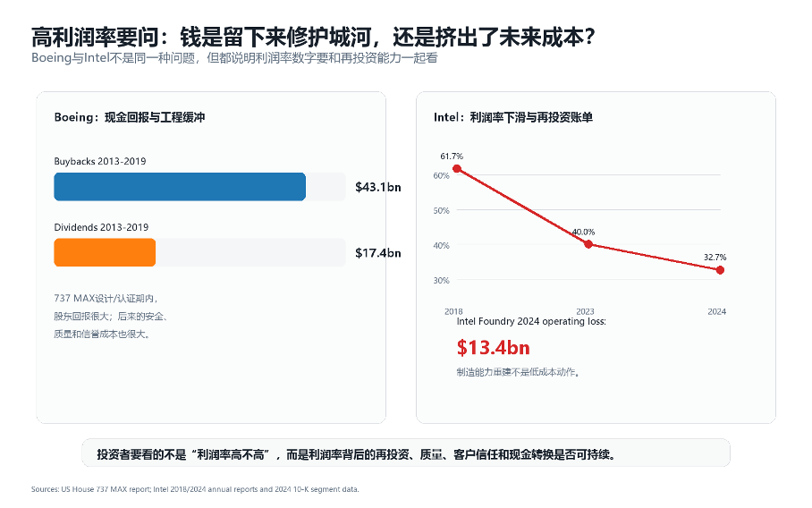Click the 2024 x-axis label

tap(717, 311)
